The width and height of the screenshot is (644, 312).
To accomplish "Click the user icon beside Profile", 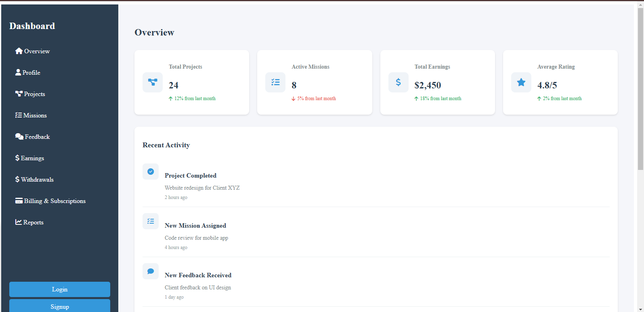I will [18, 72].
